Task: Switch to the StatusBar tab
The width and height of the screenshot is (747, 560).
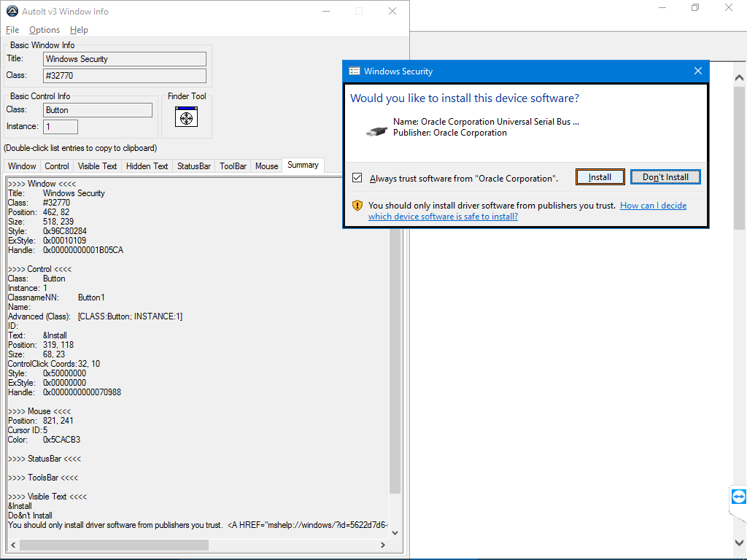Action: coord(194,166)
